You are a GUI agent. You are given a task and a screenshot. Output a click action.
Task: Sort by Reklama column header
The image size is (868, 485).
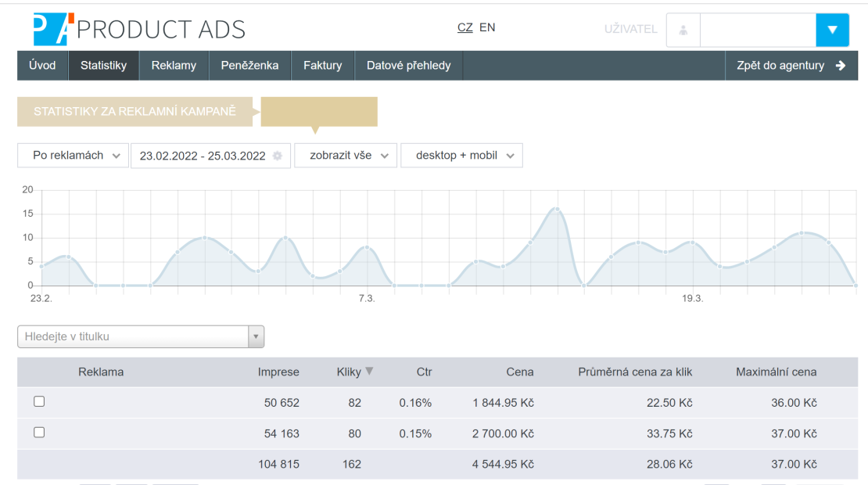pos(101,372)
